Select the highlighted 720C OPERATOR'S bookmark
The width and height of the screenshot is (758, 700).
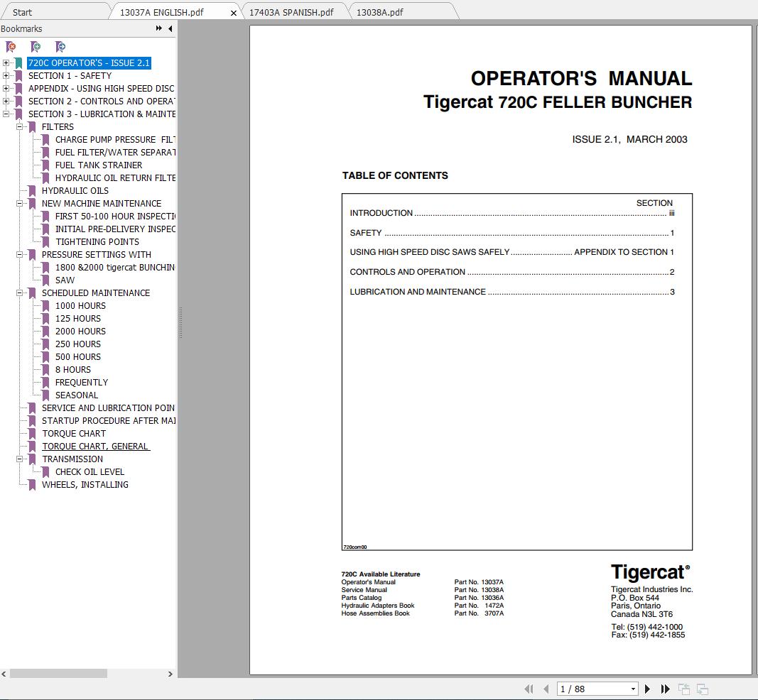(87, 62)
